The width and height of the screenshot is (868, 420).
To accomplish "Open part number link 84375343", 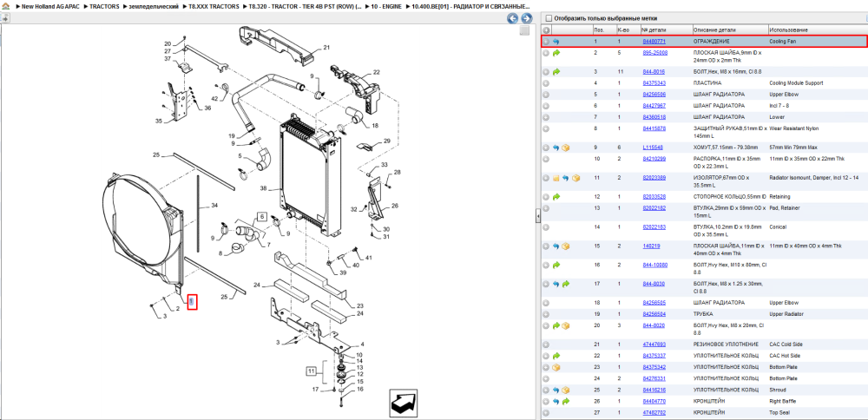I will pos(654,83).
